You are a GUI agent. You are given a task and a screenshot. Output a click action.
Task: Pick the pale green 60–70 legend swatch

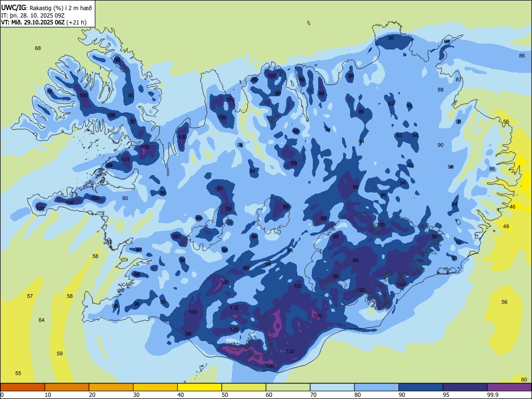coord(288,387)
